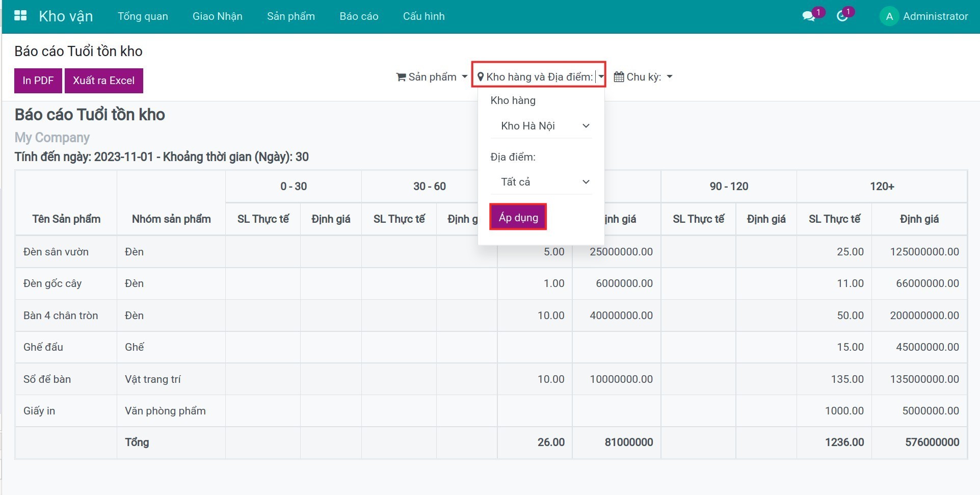The height and width of the screenshot is (495, 980).
Task: Click the In PDF button
Action: [38, 81]
